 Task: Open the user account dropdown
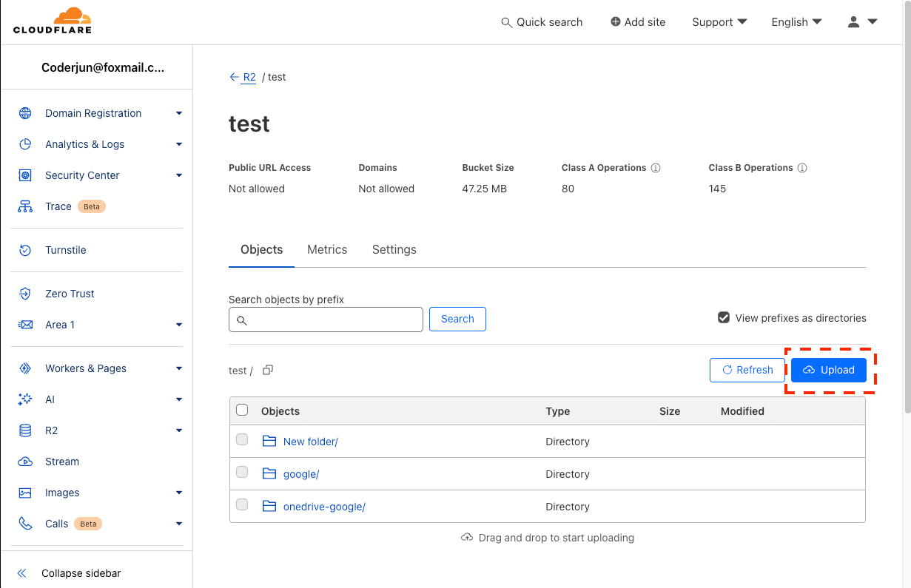(x=862, y=22)
